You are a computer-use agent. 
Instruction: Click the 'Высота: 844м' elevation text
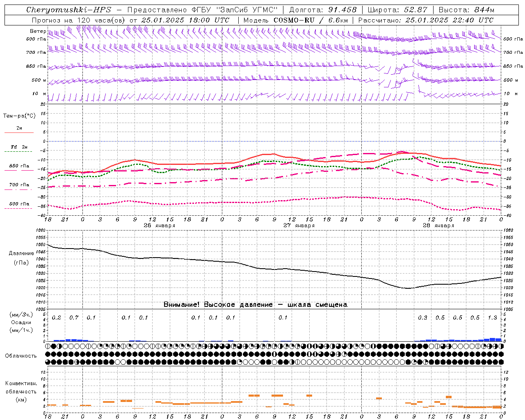pos(466,10)
